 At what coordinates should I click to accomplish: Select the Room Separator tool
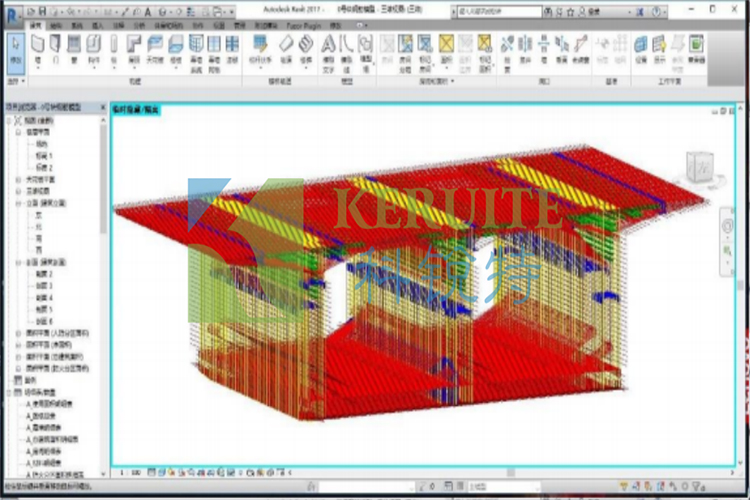click(405, 54)
